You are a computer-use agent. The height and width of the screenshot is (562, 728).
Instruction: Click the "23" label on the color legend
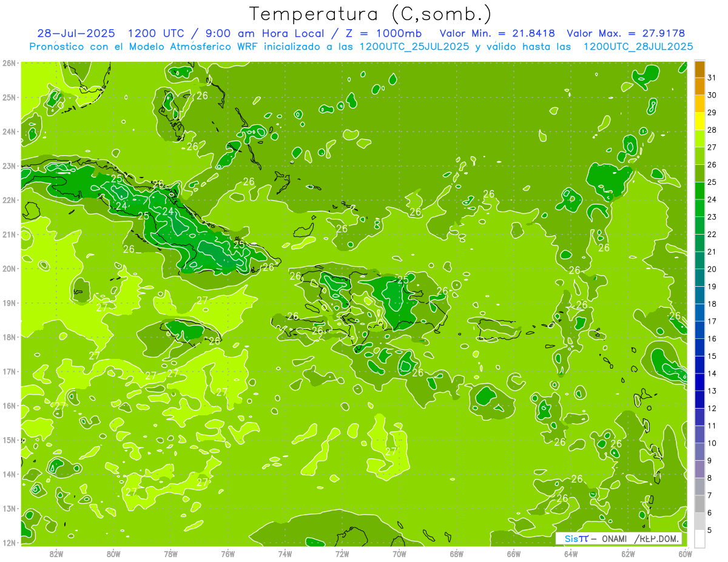tap(712, 217)
